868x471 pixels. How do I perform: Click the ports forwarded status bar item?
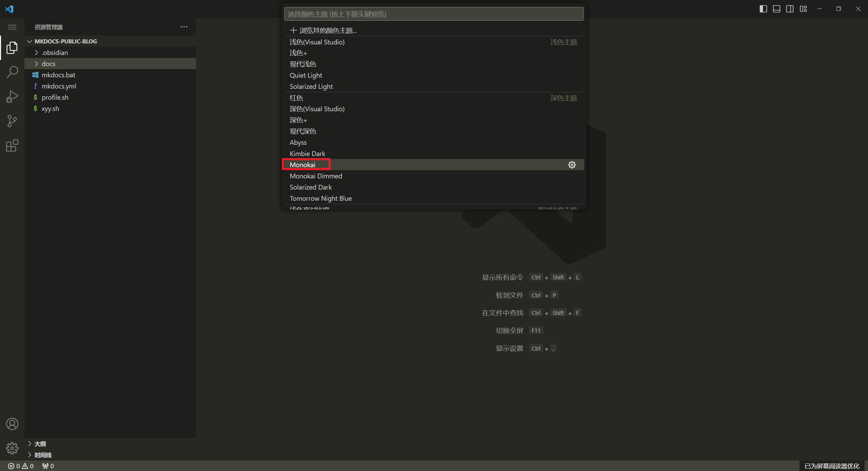click(48, 466)
